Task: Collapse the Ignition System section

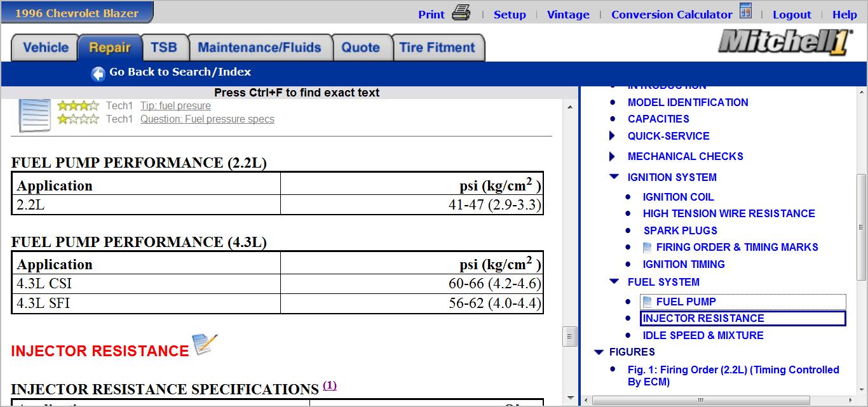Action: 614,177
